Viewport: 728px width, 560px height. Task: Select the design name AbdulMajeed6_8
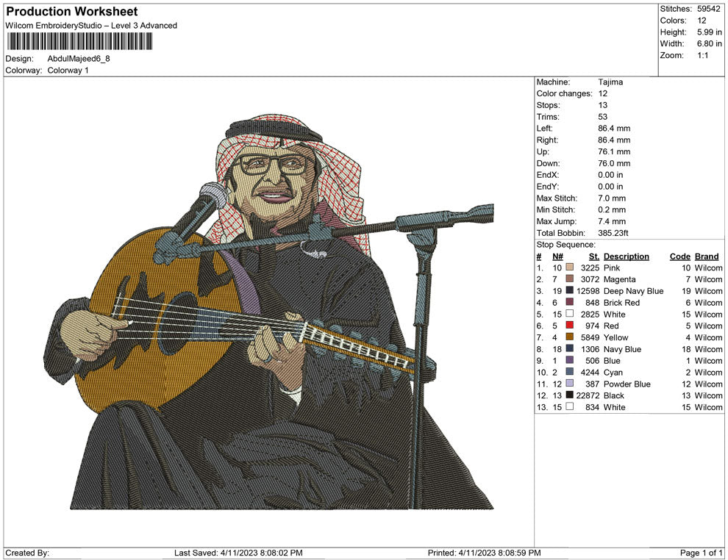pos(79,59)
